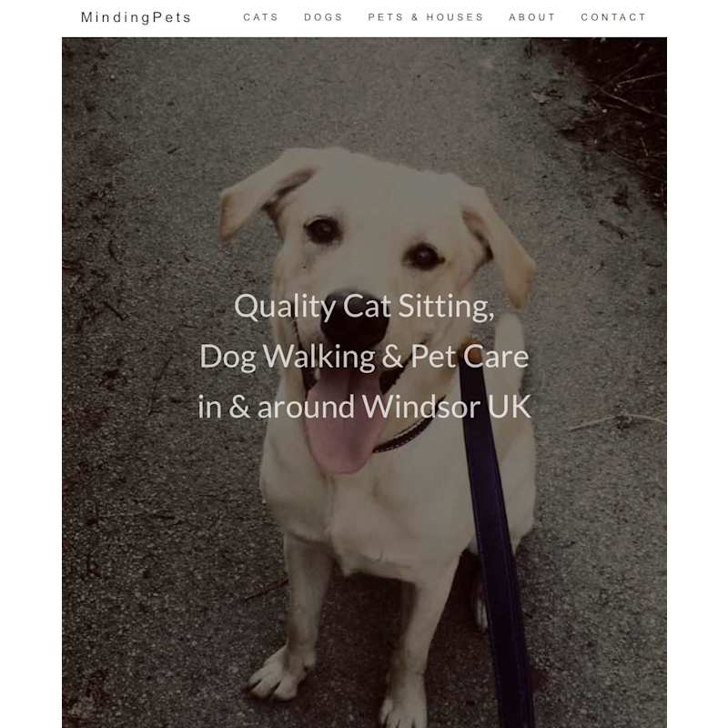Screen dimensions: 728x728
Task: Click the dog's eye on the right side
Action: pos(424,256)
